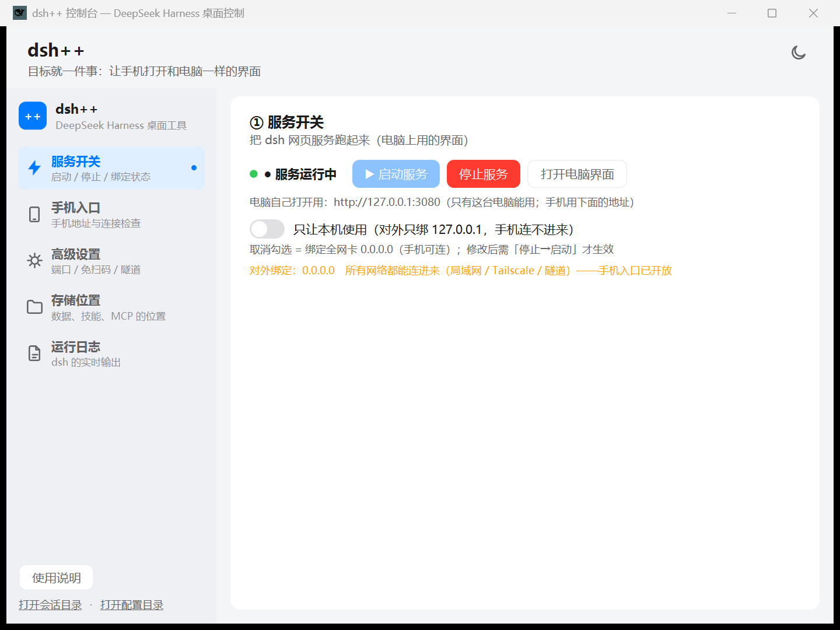
Task: Click the red 停止服务 button
Action: coord(484,174)
